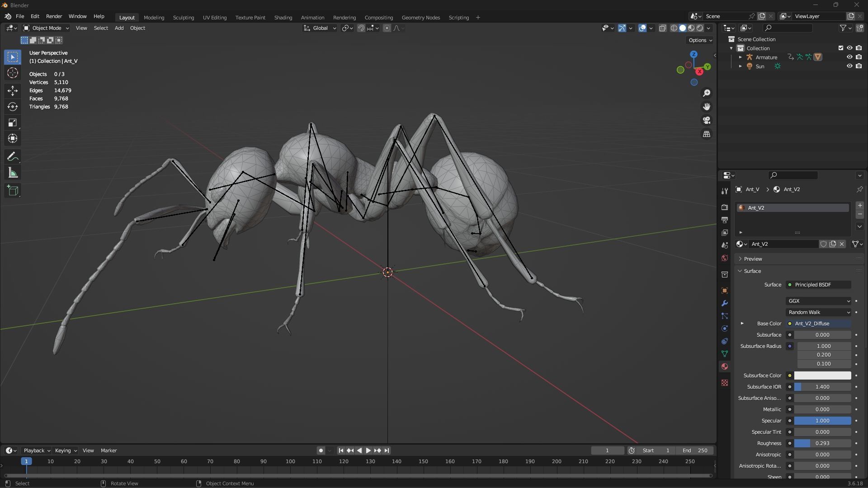868x488 pixels.
Task: Select the Select Box tool
Action: tap(13, 57)
